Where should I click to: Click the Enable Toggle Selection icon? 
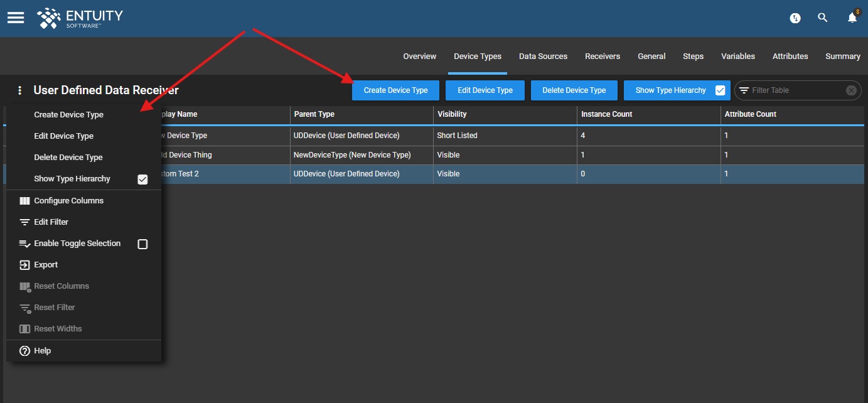pos(24,244)
